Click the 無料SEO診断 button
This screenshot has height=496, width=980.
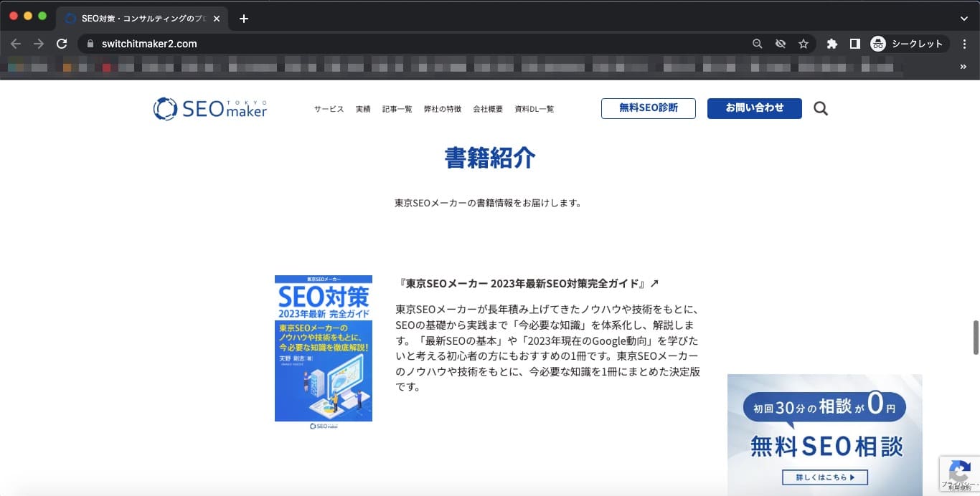pos(649,108)
